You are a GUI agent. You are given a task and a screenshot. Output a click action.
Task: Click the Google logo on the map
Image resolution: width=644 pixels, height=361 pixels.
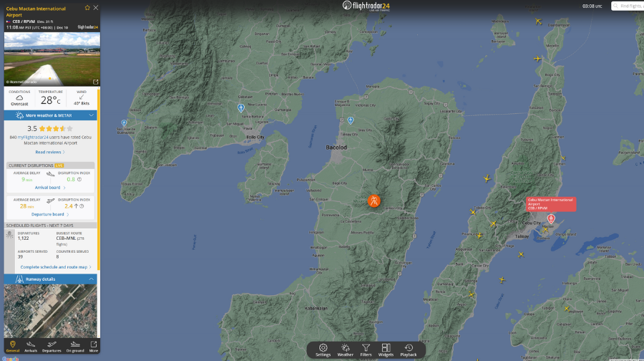10,359
